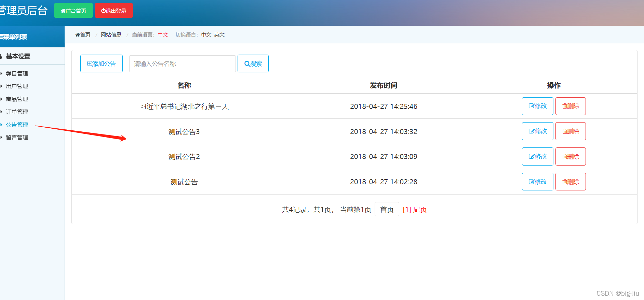The height and width of the screenshot is (300, 644).
Task: Switch language to 中文 option
Action: tap(206, 35)
